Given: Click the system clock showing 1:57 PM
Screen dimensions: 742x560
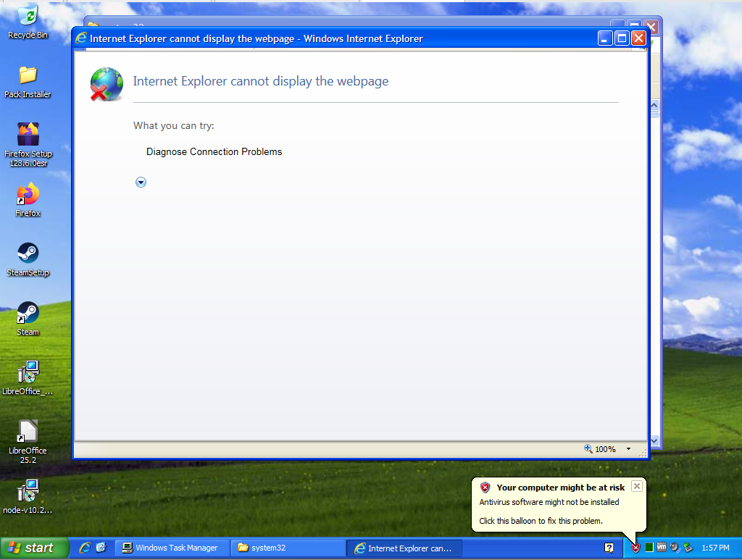Looking at the screenshot, I should (x=715, y=548).
